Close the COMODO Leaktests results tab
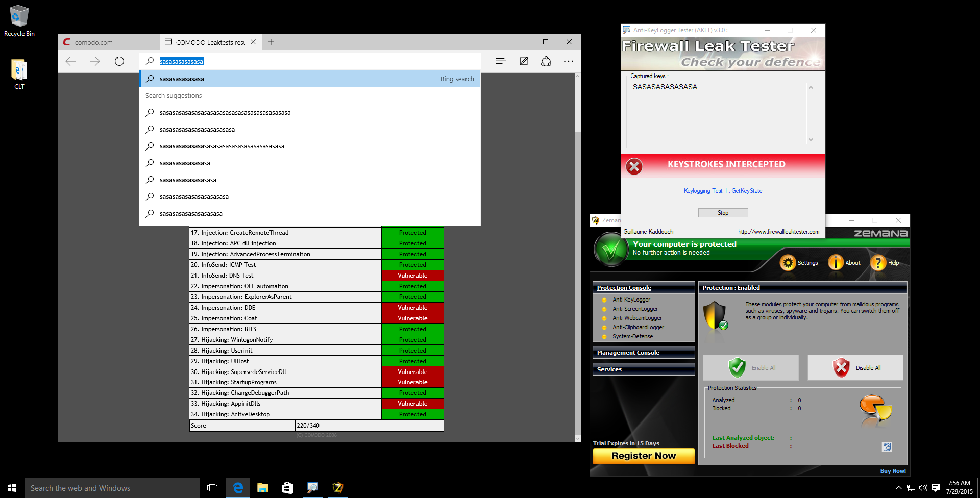The height and width of the screenshot is (498, 980). [x=253, y=42]
